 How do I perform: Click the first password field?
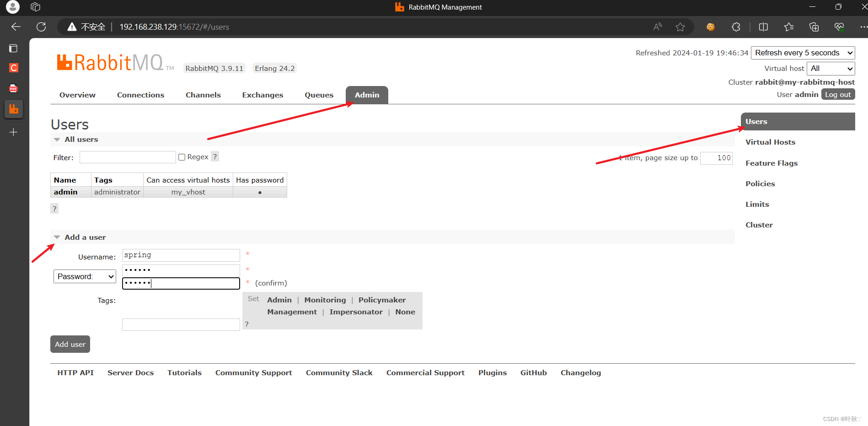tap(181, 270)
